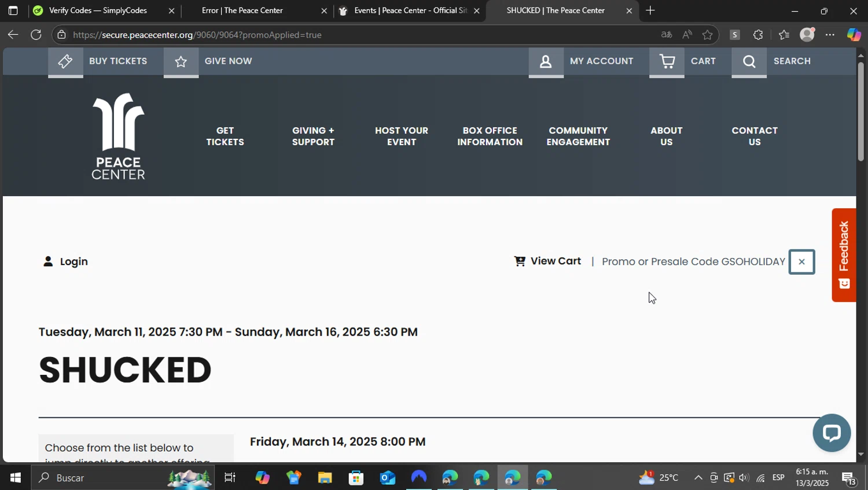
Task: Open SimplyCodes extension icon
Action: click(x=735, y=35)
